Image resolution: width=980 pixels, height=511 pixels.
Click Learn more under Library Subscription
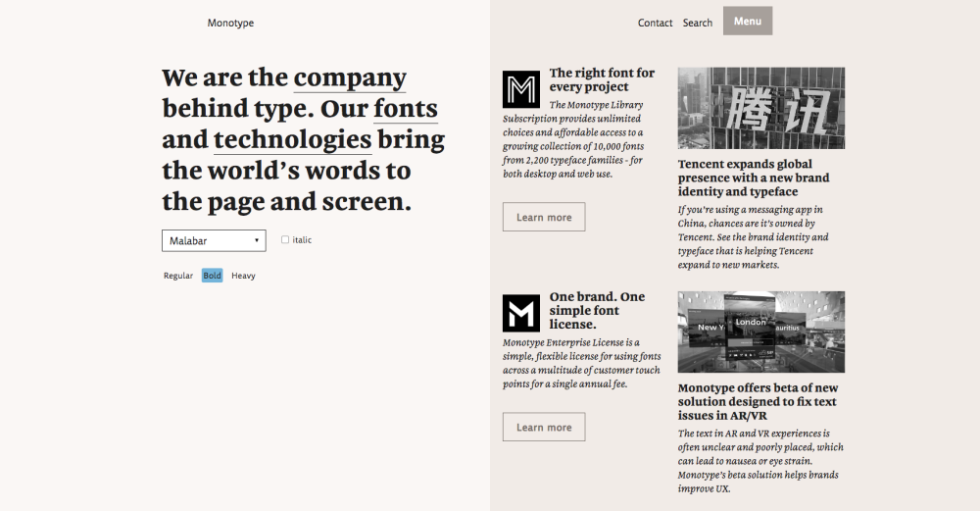(x=544, y=217)
